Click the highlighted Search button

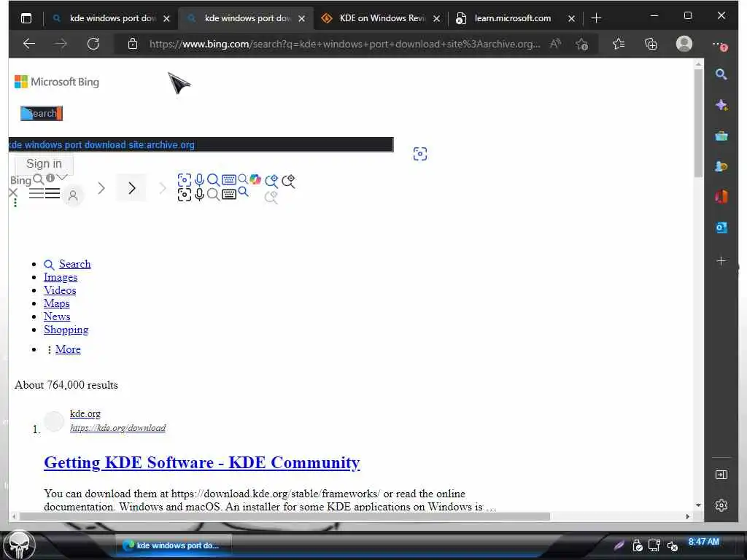click(42, 113)
